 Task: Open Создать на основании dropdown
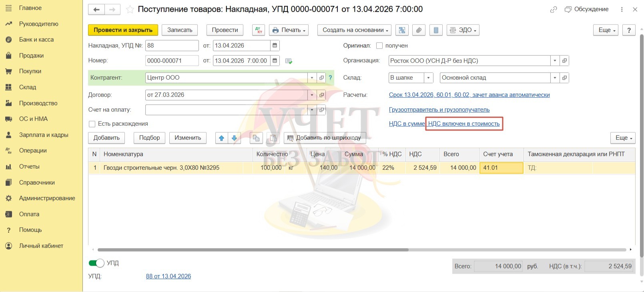(355, 30)
